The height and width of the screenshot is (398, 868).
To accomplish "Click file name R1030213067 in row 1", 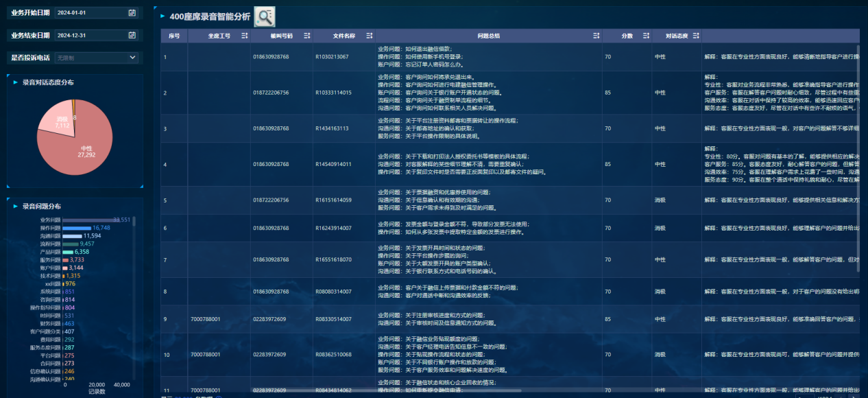I will click(332, 57).
